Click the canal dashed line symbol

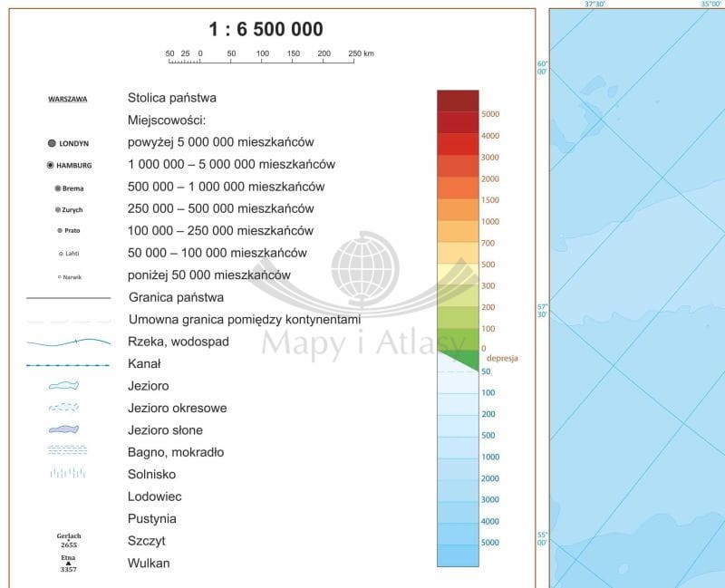click(x=68, y=364)
